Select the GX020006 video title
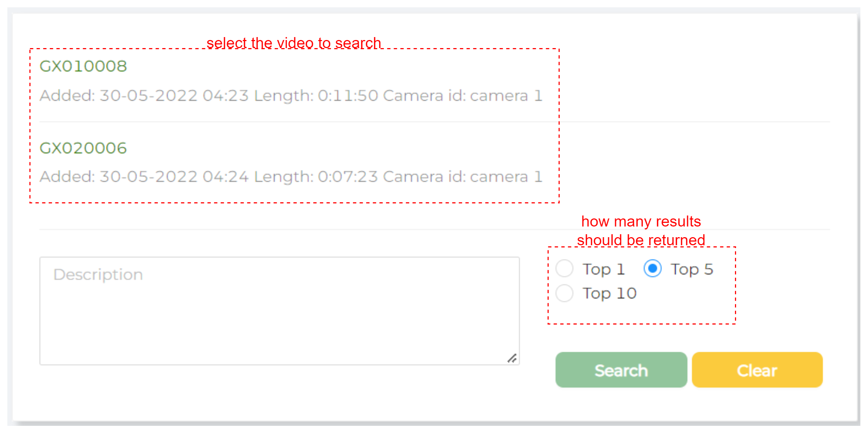The width and height of the screenshot is (868, 431). click(x=83, y=148)
